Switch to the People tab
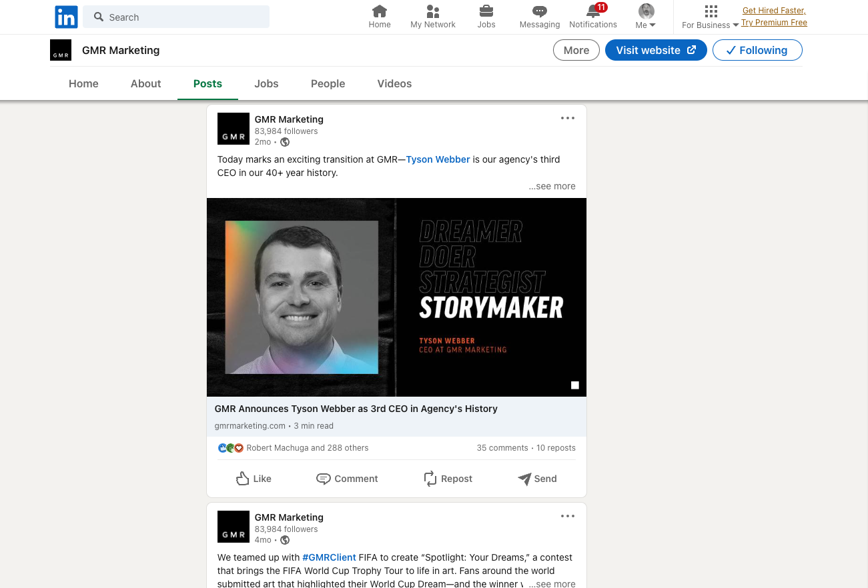868x588 pixels. [328, 83]
